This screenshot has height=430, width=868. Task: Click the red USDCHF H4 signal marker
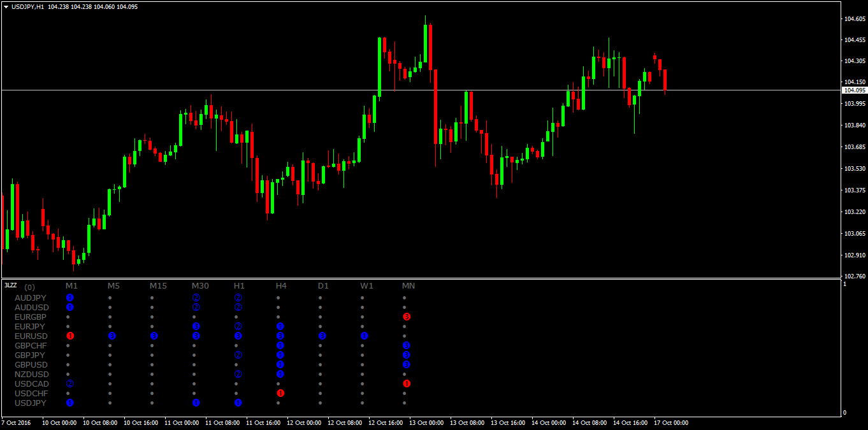pyautogui.click(x=280, y=393)
